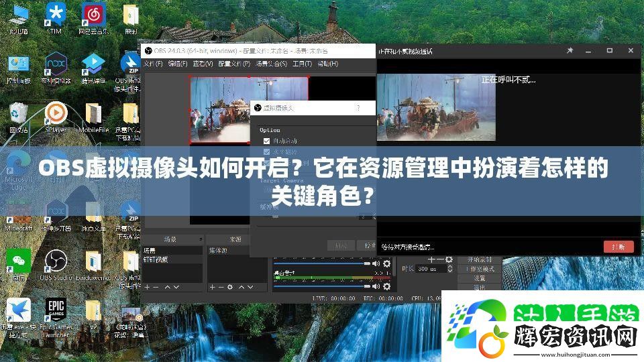Open SPlayer desktop shortcut
The height and width of the screenshot is (362, 644).
pyautogui.click(x=56, y=117)
